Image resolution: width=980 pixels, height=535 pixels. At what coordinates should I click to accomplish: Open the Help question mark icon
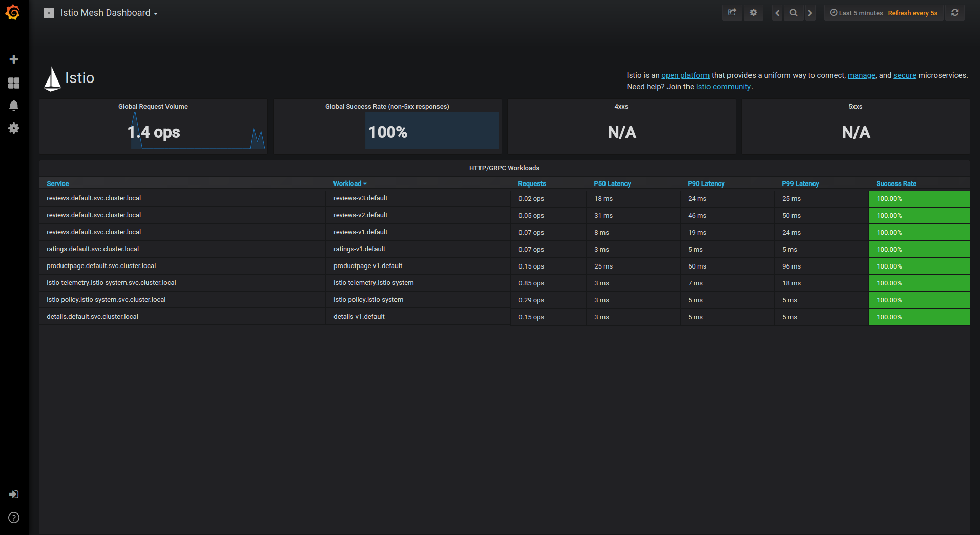tap(14, 518)
